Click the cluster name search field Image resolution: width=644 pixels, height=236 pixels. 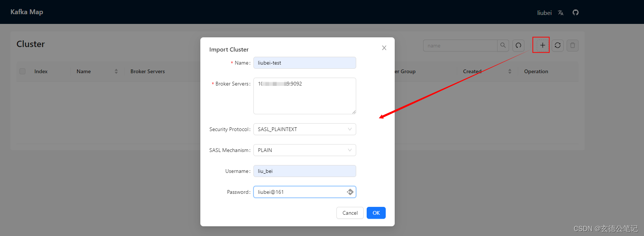460,46
